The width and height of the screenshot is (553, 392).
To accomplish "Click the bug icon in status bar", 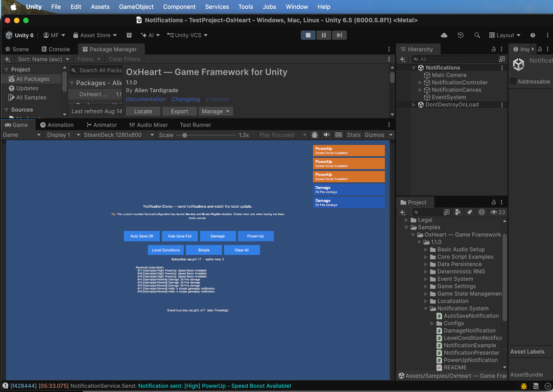I will click(x=524, y=386).
